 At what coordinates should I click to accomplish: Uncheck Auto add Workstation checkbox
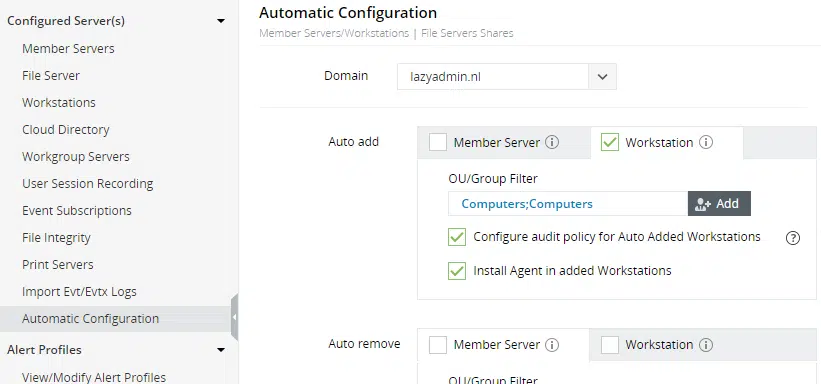pos(609,142)
